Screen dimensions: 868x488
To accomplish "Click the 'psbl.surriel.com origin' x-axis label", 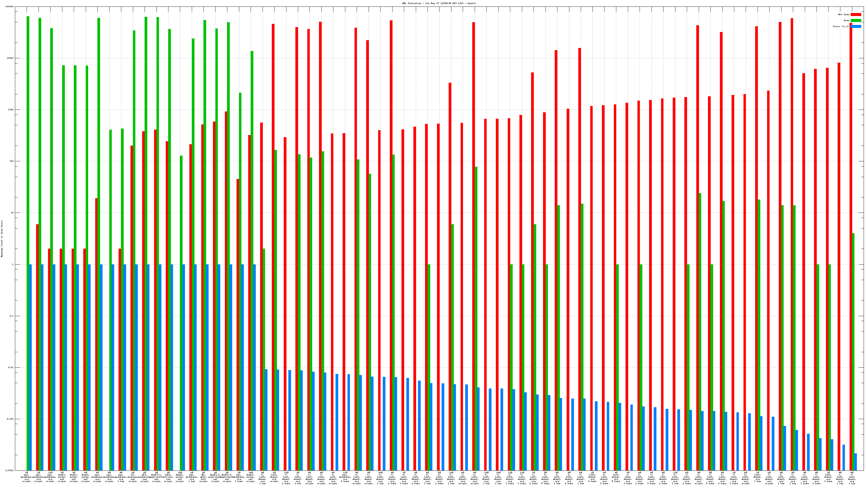I will click(168, 477).
